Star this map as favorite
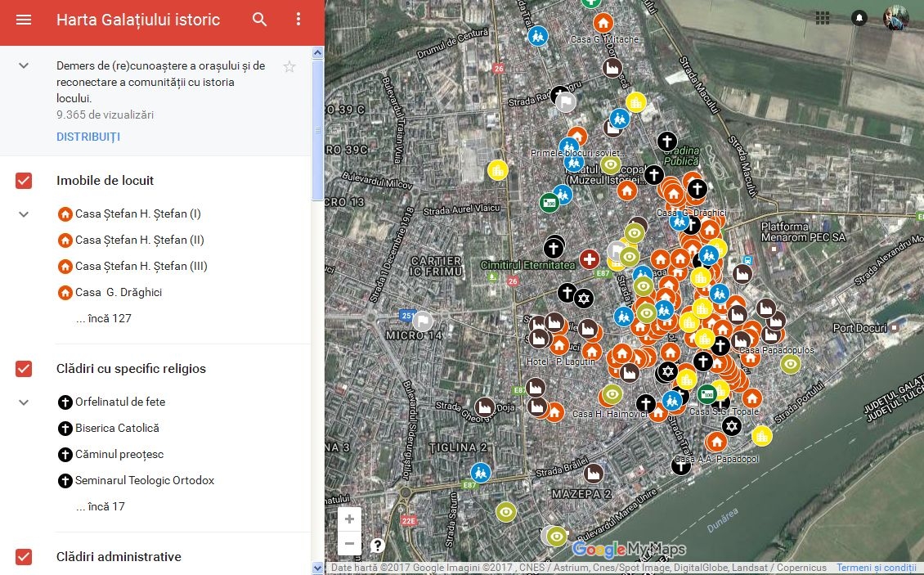 (289, 67)
